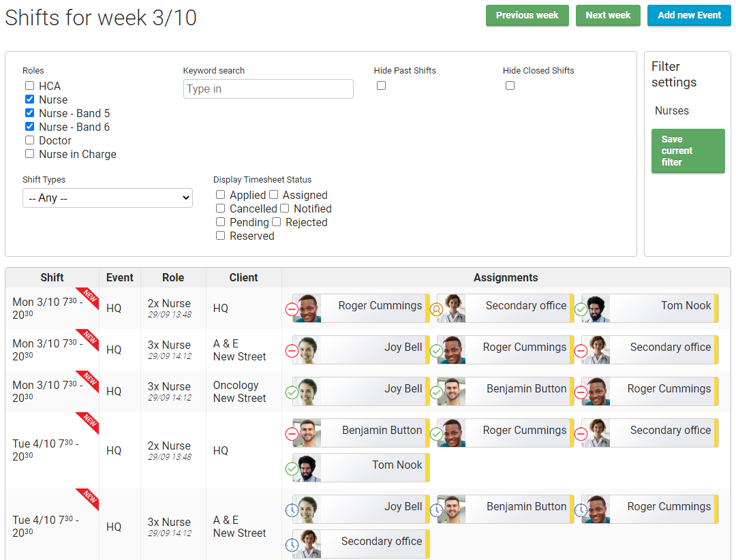Check the Pending timesheet status box

(x=220, y=221)
